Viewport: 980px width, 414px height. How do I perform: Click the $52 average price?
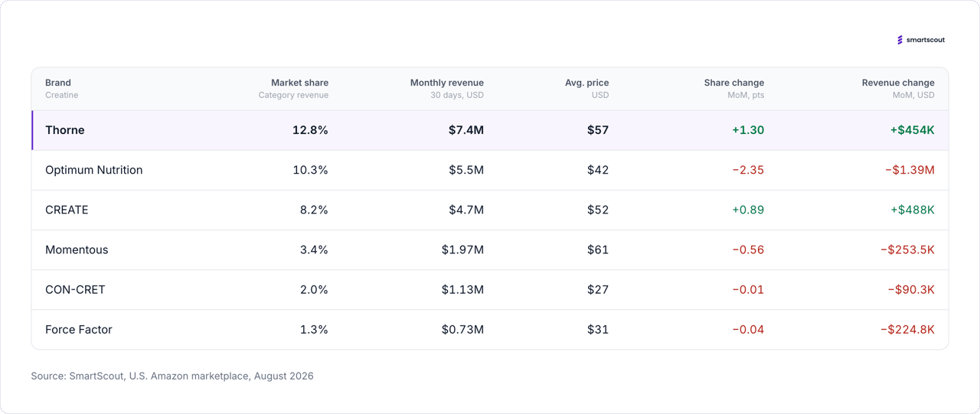click(x=598, y=210)
